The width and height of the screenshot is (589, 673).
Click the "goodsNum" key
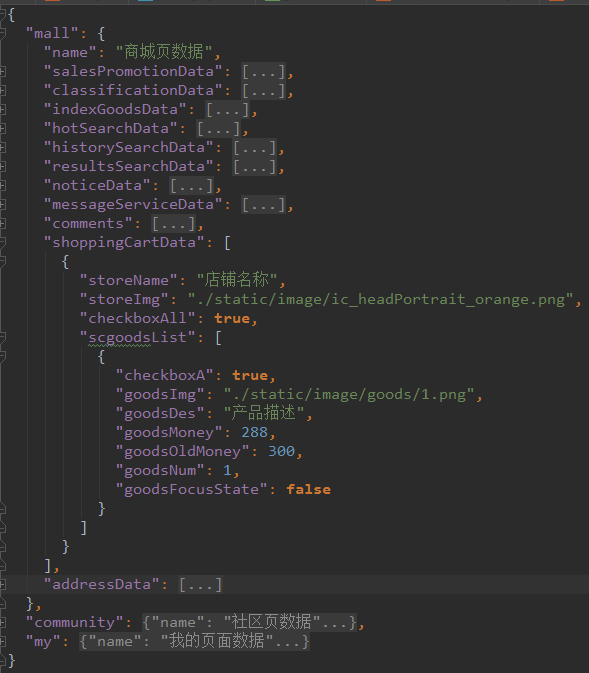coord(161,471)
